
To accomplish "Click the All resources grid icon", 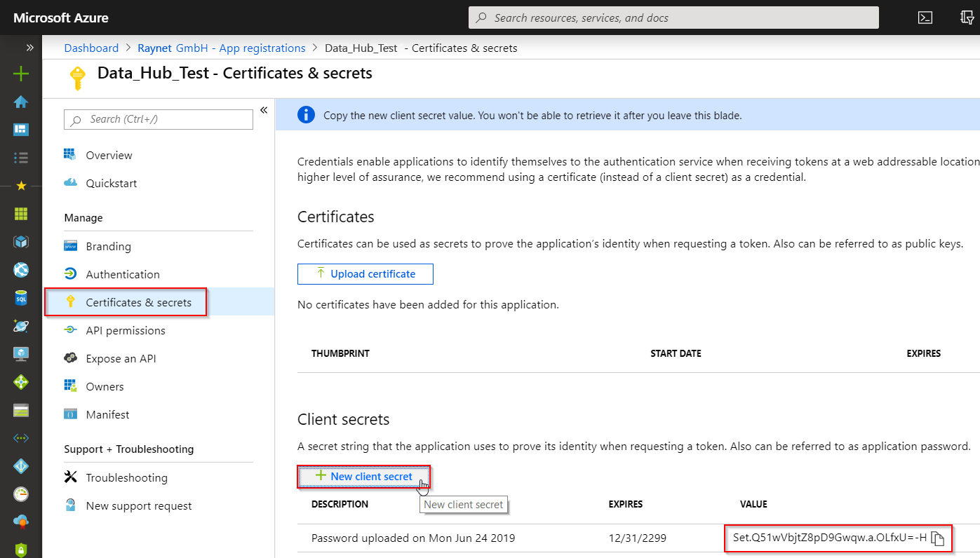I will pyautogui.click(x=20, y=213).
